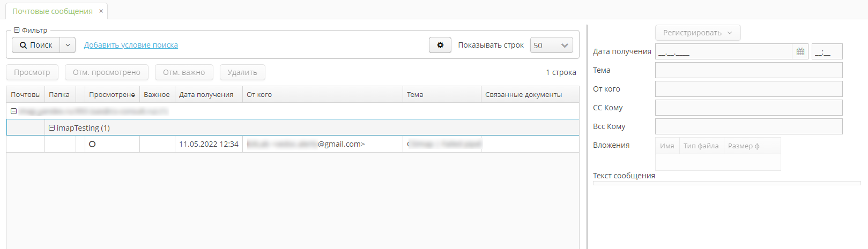This screenshot has height=249, width=868.
Task: Collapse the Фильтр section
Action: 17,31
